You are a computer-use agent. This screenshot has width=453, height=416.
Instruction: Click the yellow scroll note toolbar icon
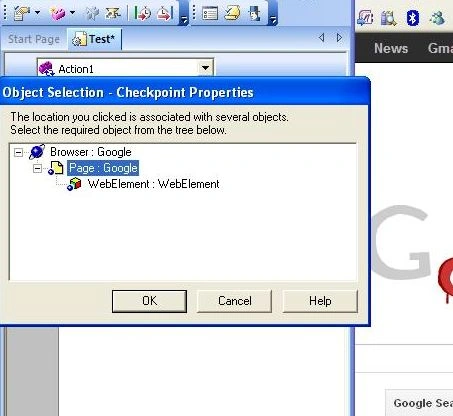(x=232, y=13)
